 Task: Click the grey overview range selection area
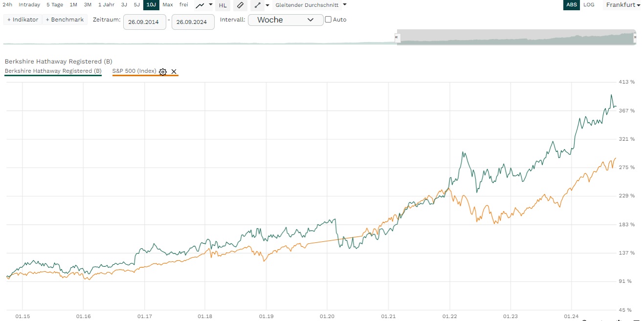pos(516,37)
